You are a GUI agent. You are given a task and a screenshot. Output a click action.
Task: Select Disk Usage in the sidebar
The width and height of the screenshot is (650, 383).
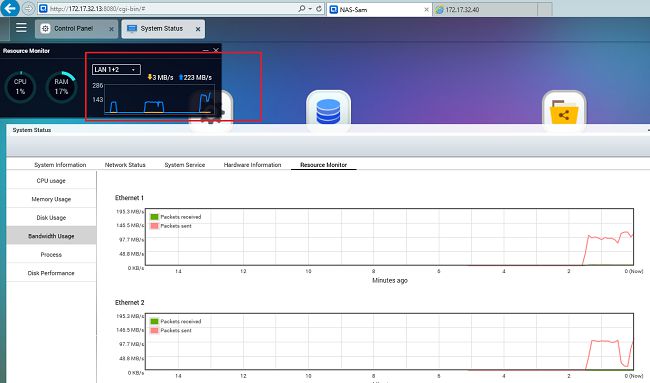51,218
